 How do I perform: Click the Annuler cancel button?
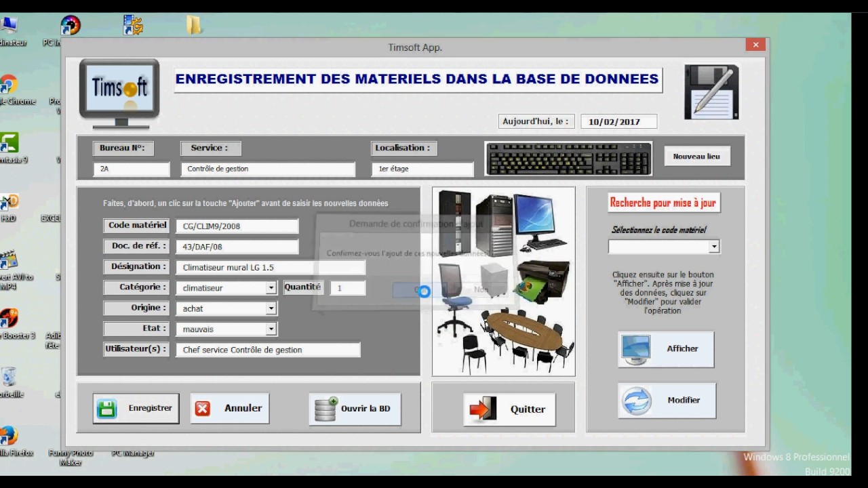(x=230, y=409)
